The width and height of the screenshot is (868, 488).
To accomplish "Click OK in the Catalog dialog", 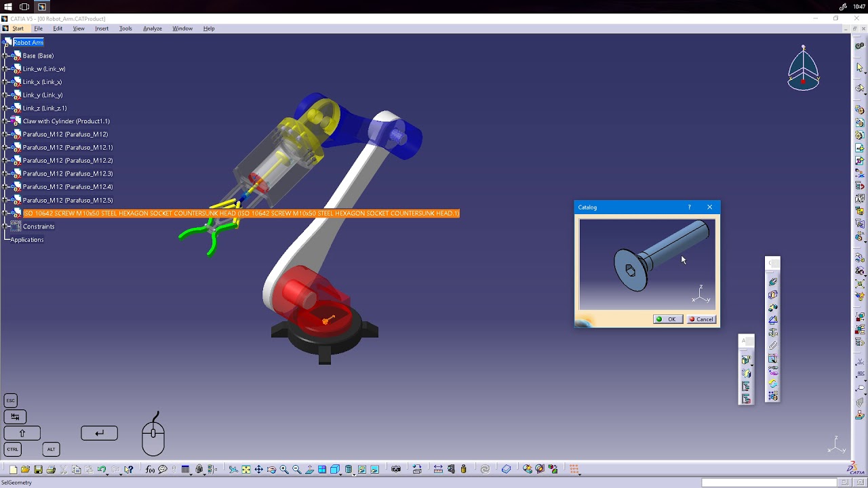I will (x=668, y=319).
